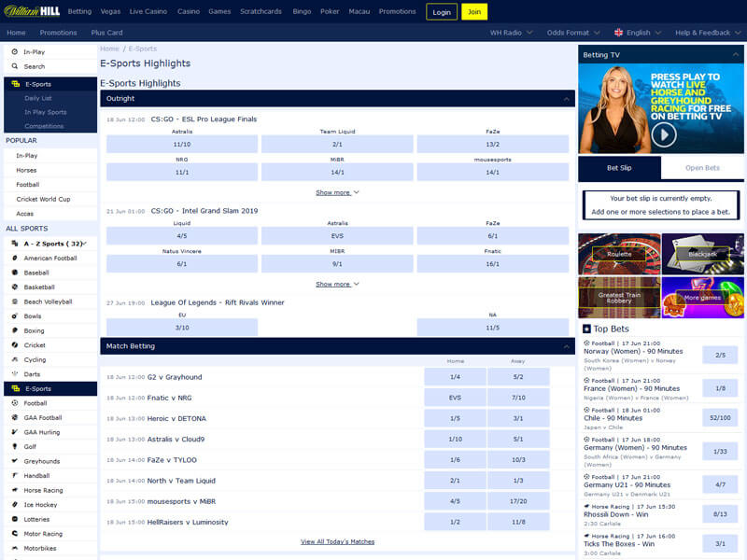Open the Plus Card menu item
Viewport: 747px width, 560px height.
tap(106, 33)
